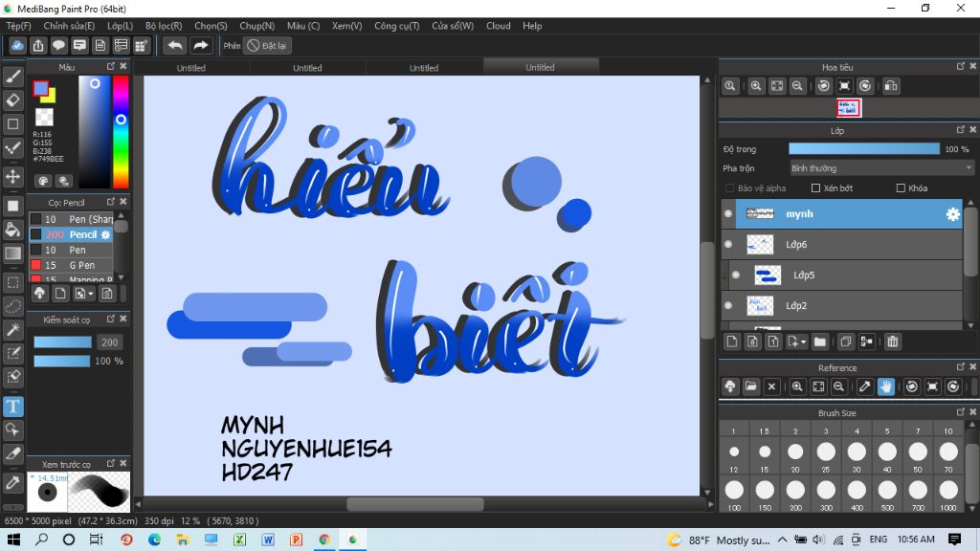Open the Chỉnh sửa(E) menu
Screen dimensions: 980x551
(x=69, y=26)
